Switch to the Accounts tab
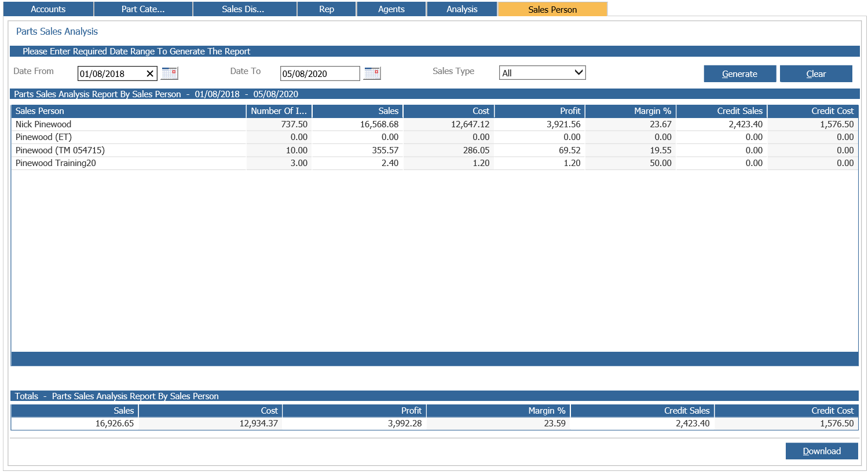The height and width of the screenshot is (475, 868). (47, 9)
